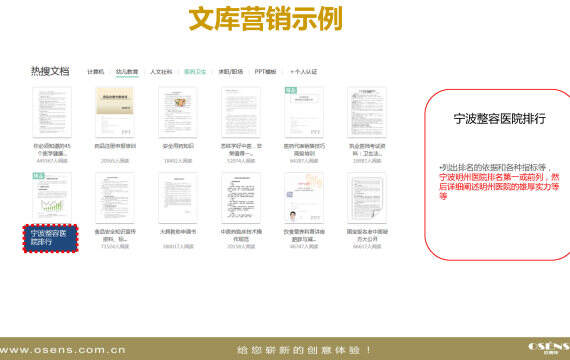This screenshot has width=570, height=360.
Task: Select the 人文社科 category tab
Action: pyautogui.click(x=161, y=72)
